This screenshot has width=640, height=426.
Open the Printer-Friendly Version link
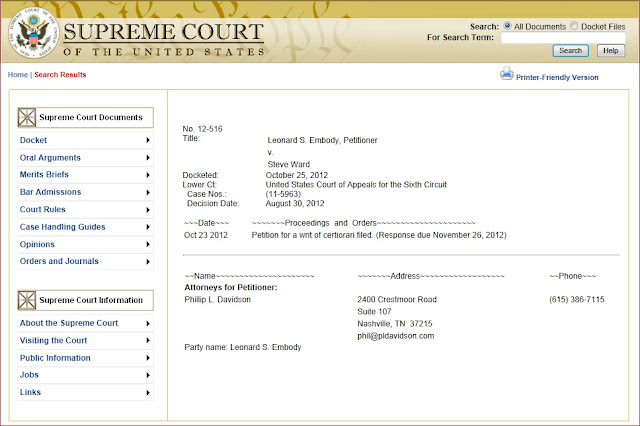click(x=557, y=77)
